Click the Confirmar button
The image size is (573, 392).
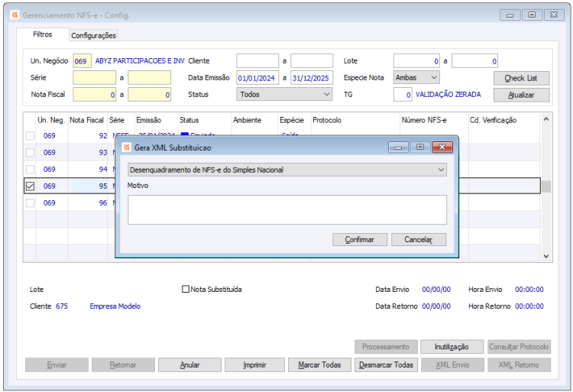point(360,240)
